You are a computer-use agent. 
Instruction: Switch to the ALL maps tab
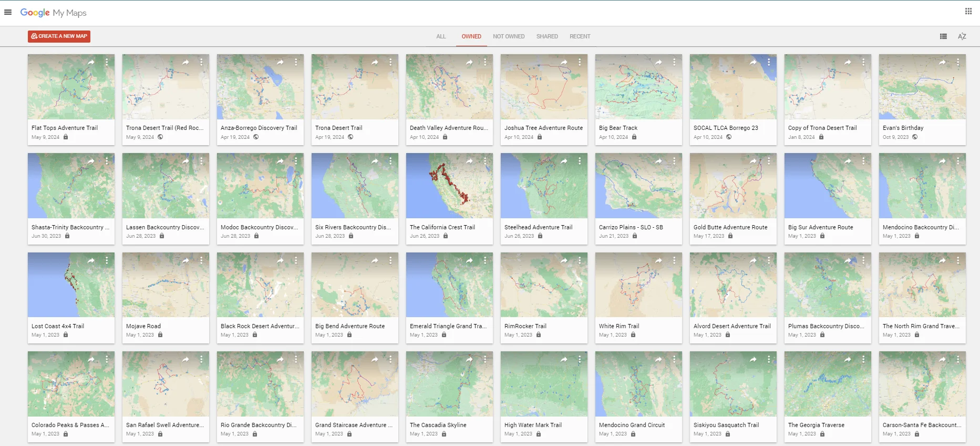click(440, 36)
